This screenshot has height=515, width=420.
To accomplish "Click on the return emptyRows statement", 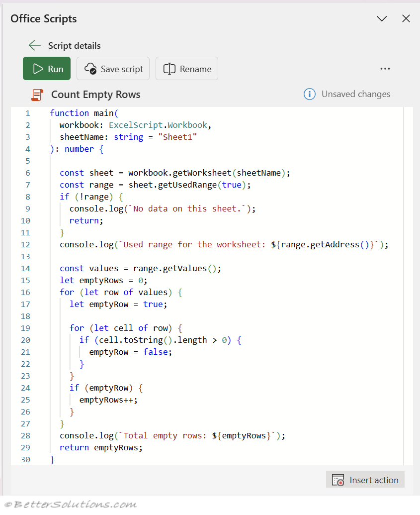I will (x=101, y=447).
